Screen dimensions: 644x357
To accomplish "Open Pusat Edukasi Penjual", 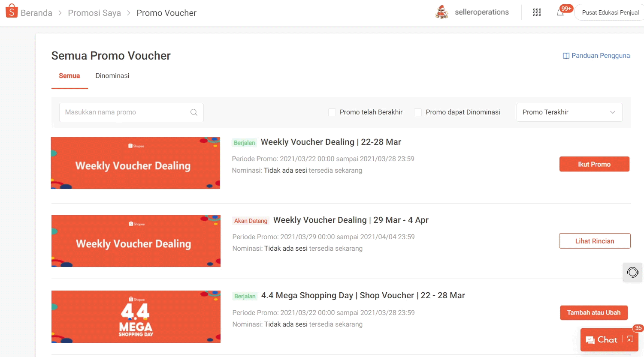I will [x=610, y=13].
